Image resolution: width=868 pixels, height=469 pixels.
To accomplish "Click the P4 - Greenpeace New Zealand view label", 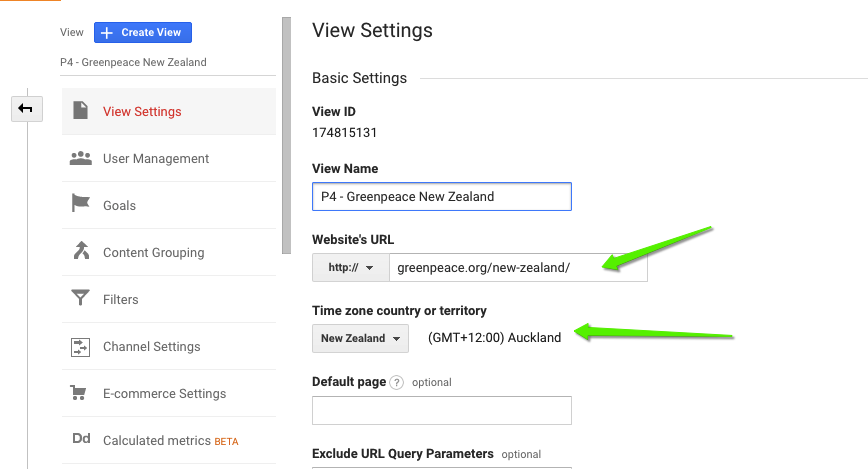I will coord(133,62).
